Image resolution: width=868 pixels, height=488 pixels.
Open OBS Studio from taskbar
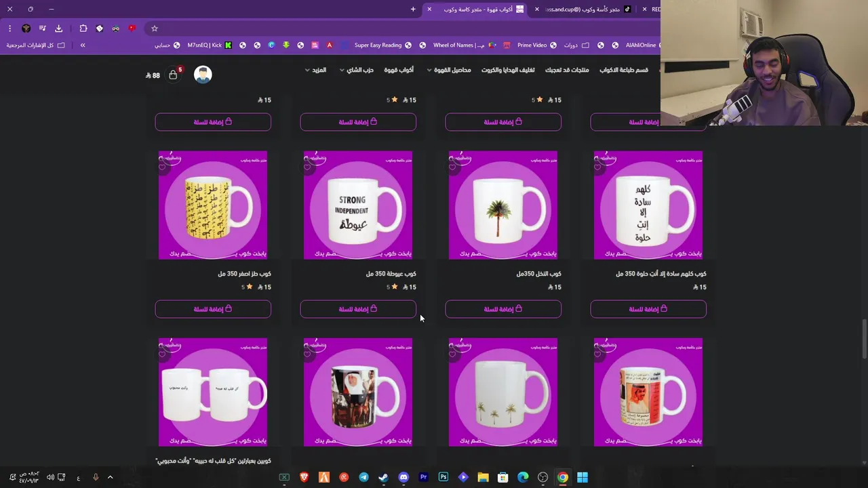tap(542, 477)
